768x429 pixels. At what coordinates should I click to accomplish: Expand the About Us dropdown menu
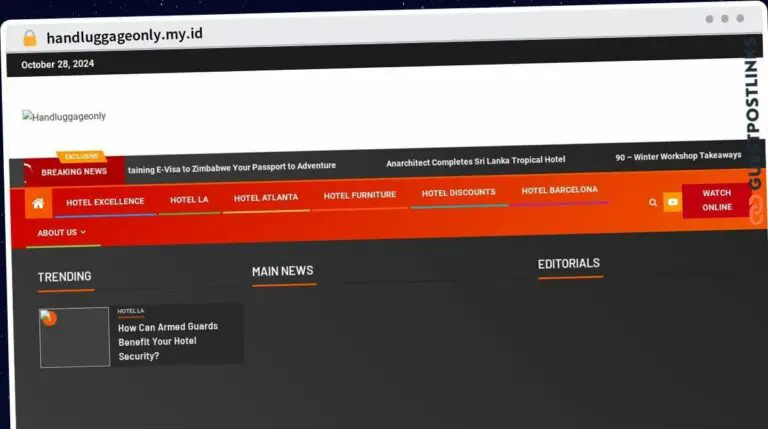(x=61, y=233)
